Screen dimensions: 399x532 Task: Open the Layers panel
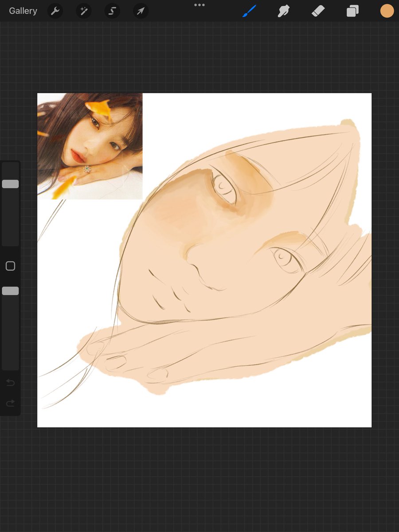coord(352,11)
